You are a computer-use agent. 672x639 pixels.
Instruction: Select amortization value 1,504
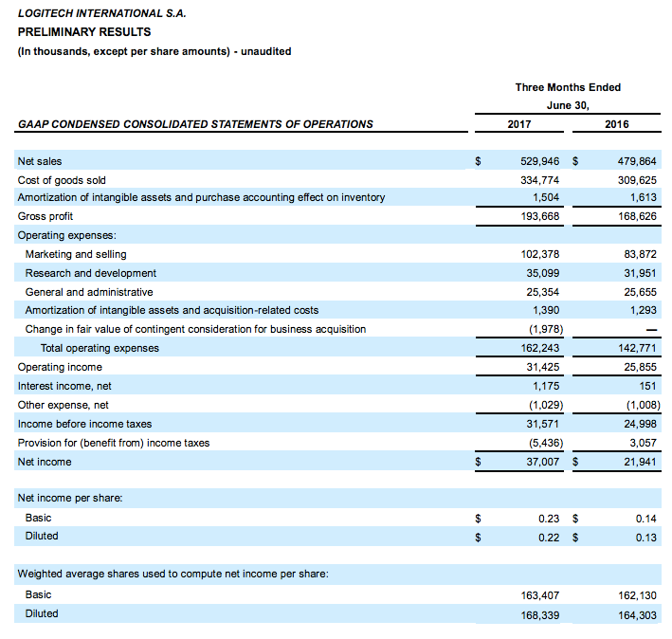coord(546,197)
